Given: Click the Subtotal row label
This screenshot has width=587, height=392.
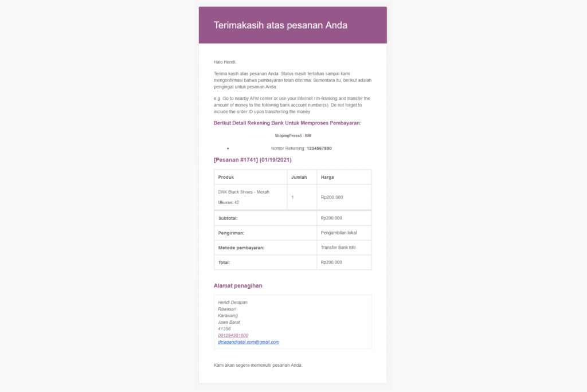Looking at the screenshot, I should coord(228,218).
